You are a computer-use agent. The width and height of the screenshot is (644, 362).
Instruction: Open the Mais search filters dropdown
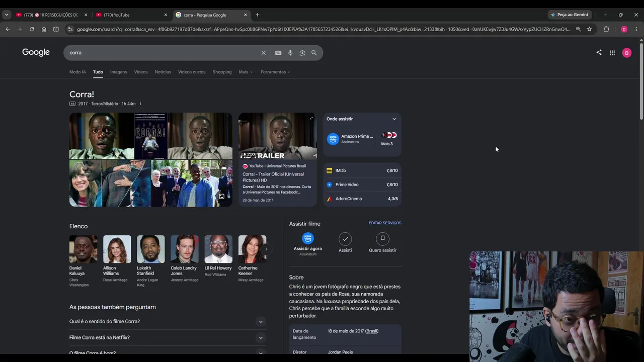[246, 72]
